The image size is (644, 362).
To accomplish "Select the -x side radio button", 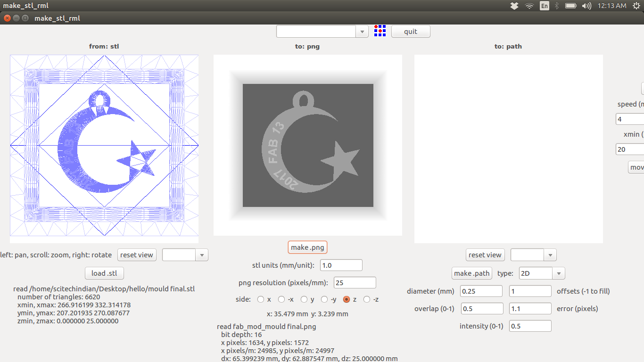I will (x=281, y=299).
